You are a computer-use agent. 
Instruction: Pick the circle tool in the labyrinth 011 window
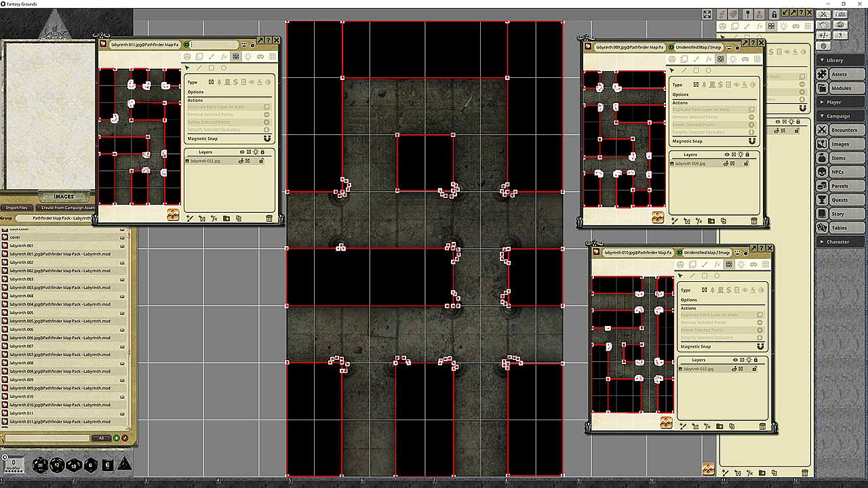(x=224, y=68)
